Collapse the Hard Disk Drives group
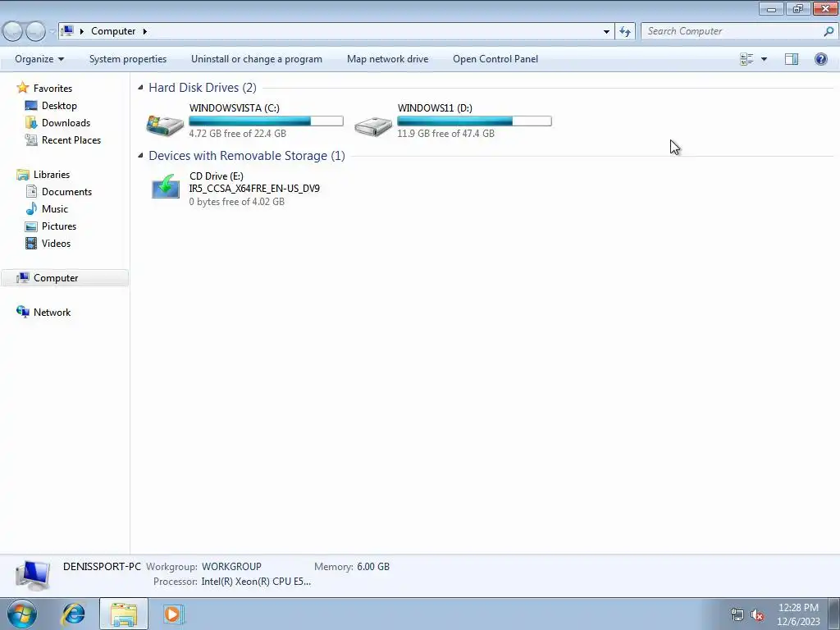The image size is (840, 630). (x=140, y=87)
